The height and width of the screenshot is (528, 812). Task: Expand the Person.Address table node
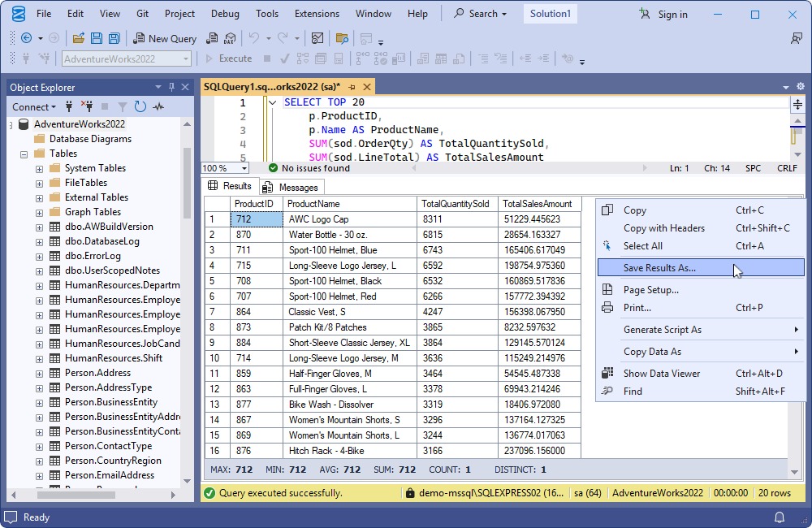click(39, 374)
